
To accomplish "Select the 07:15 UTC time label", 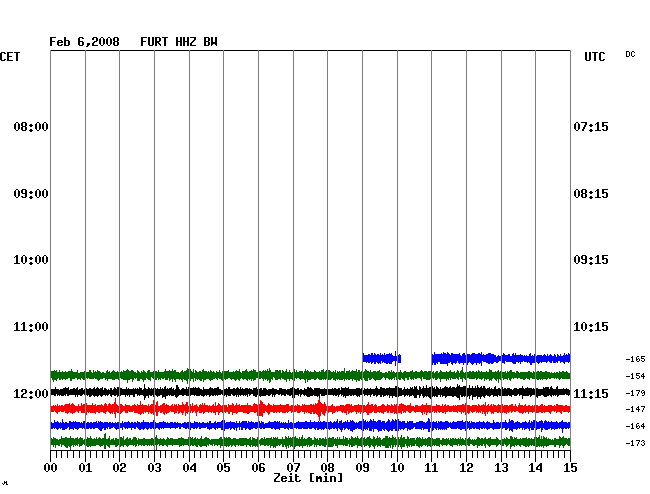I will pyautogui.click(x=591, y=126).
